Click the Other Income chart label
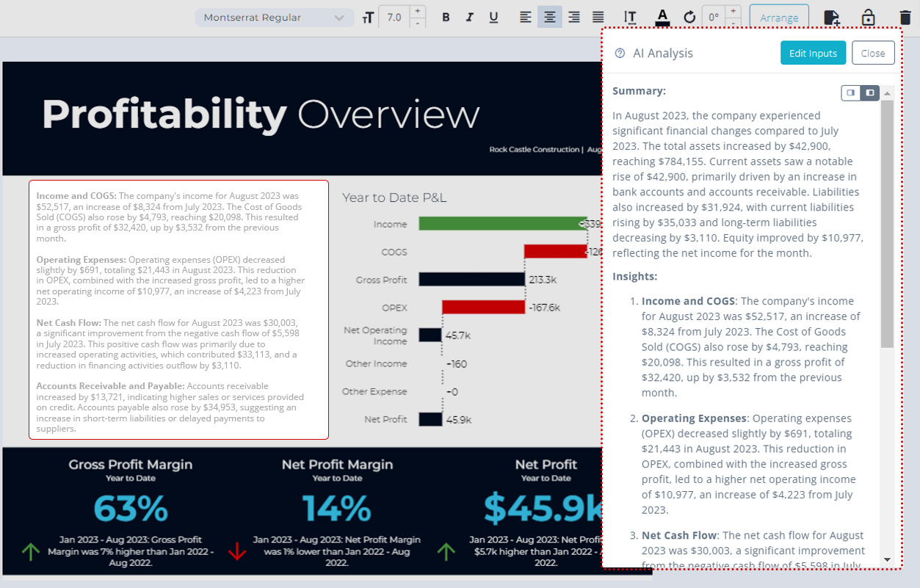The height and width of the screenshot is (588, 920). [x=376, y=363]
